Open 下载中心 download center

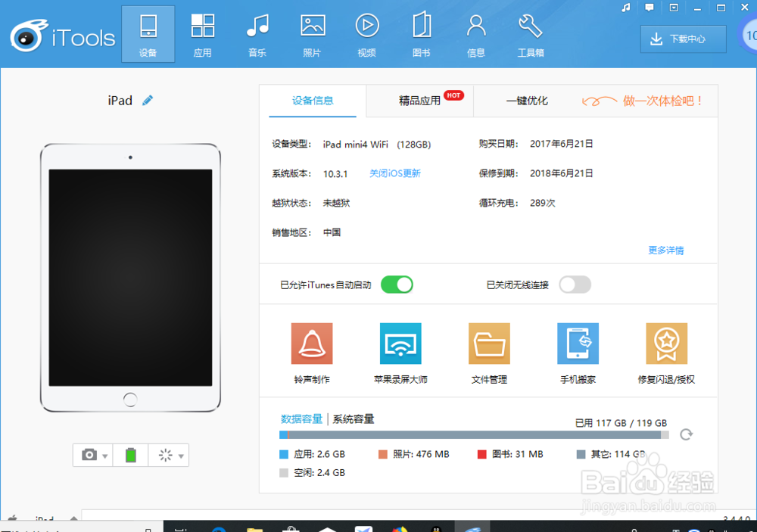683,39
